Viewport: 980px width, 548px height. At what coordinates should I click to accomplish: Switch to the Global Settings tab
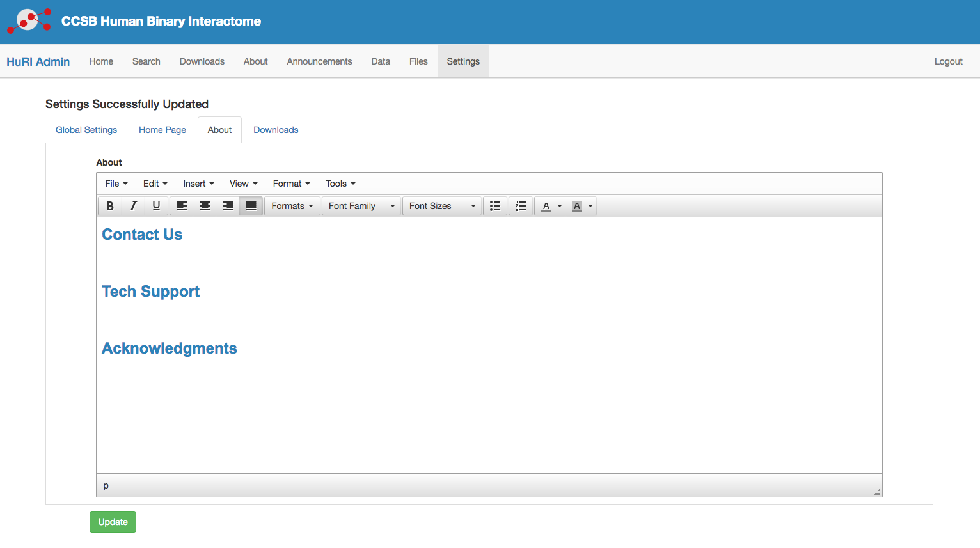click(86, 130)
